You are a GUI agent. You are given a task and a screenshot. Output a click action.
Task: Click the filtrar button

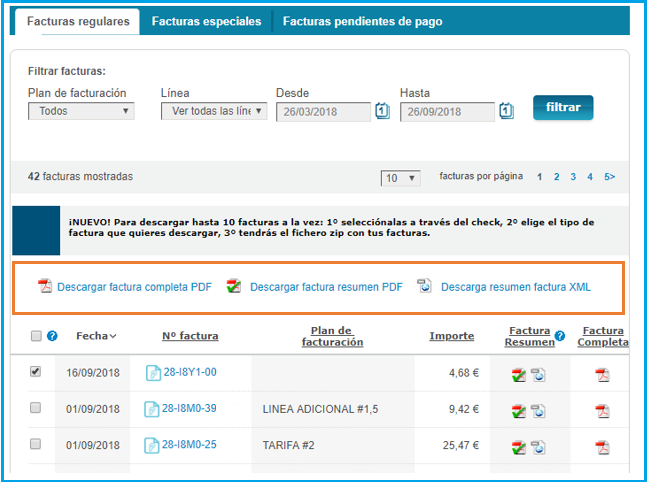pos(563,107)
